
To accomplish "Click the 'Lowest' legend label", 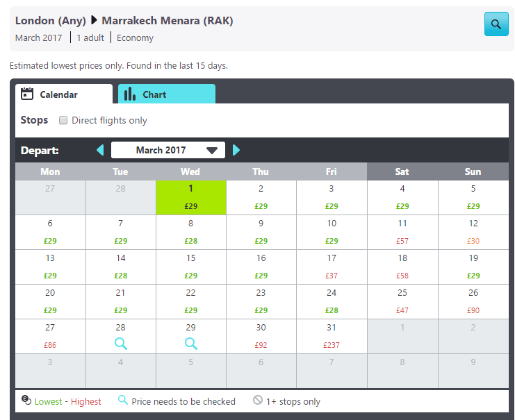I will [x=48, y=401].
